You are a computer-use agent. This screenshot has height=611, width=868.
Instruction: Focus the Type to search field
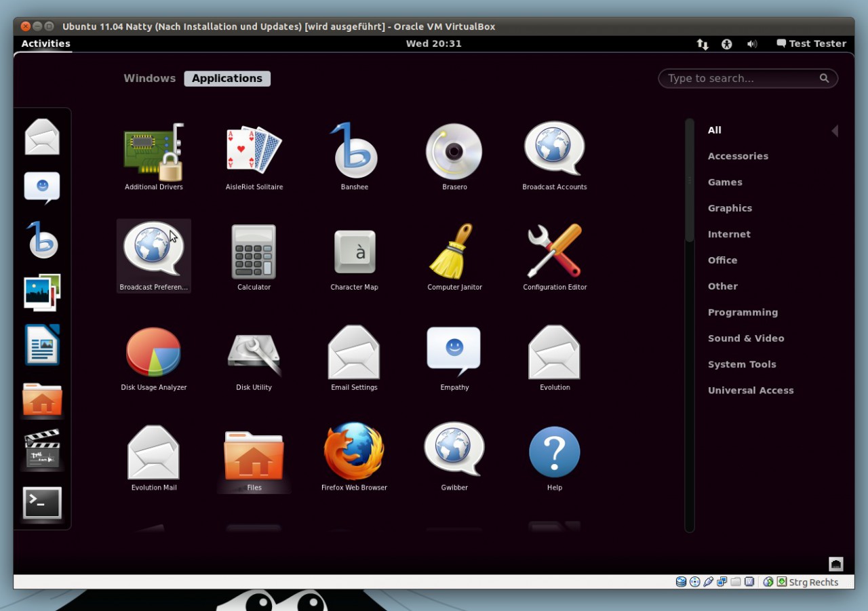748,79
